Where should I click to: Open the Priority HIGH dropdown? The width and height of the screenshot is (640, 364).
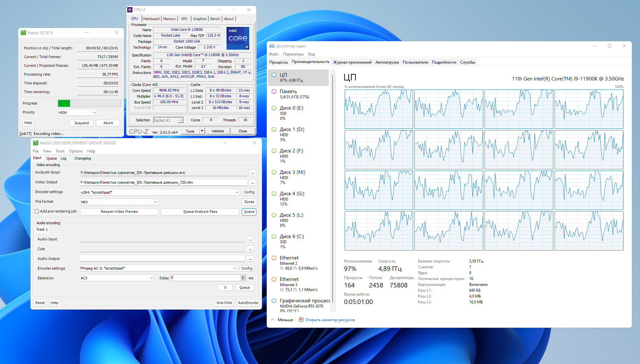(x=94, y=113)
